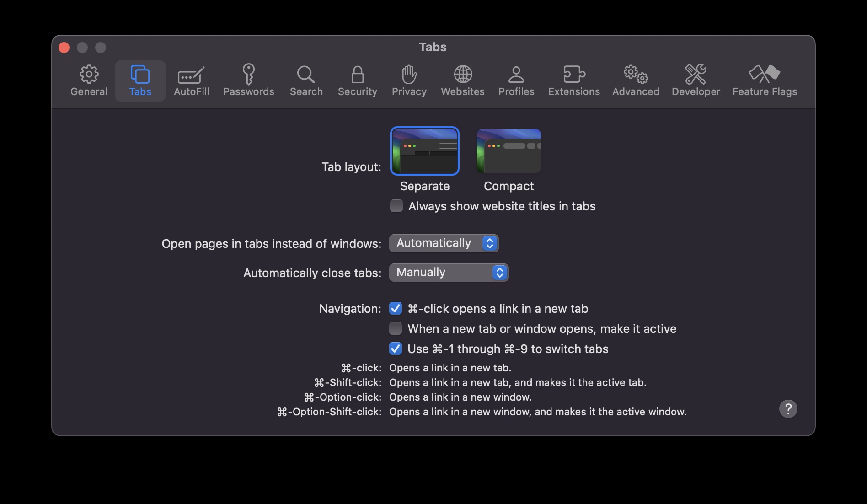867x504 pixels.
Task: Enable make new tab or window active
Action: [x=396, y=328]
